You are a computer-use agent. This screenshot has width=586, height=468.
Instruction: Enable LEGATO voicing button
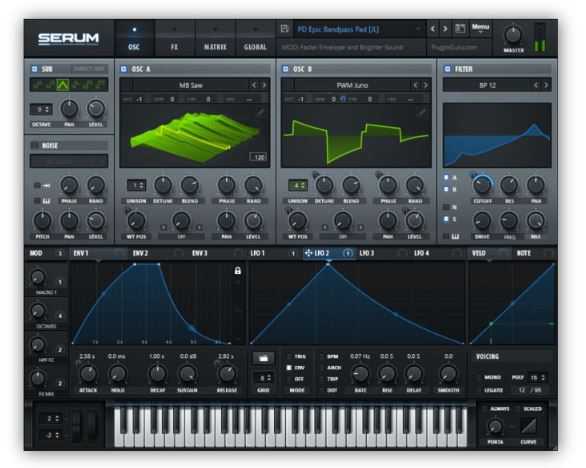493,390
